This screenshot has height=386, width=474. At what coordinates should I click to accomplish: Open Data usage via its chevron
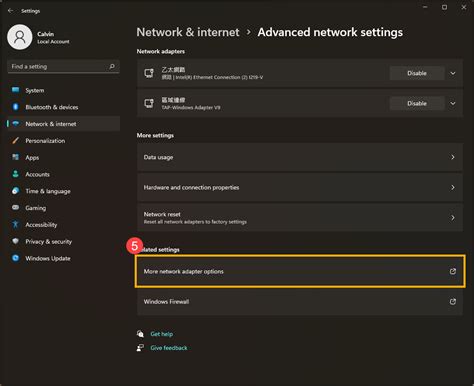coord(453,157)
